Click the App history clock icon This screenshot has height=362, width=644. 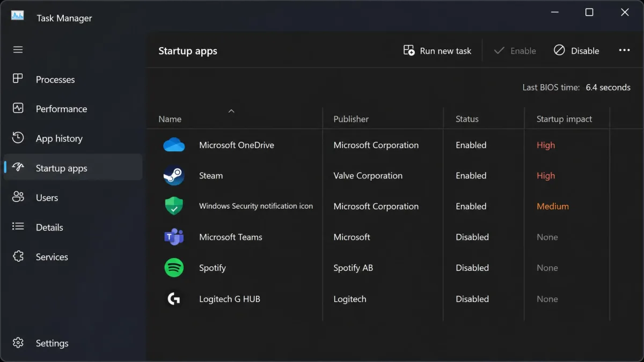pyautogui.click(x=18, y=138)
